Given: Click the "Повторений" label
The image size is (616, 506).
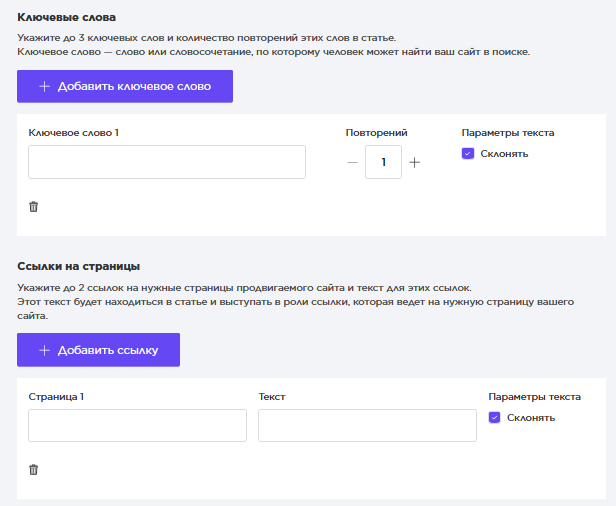Looking at the screenshot, I should point(376,132).
